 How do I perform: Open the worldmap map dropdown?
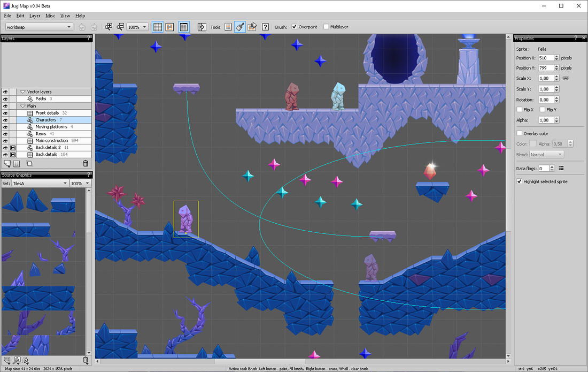pos(38,27)
